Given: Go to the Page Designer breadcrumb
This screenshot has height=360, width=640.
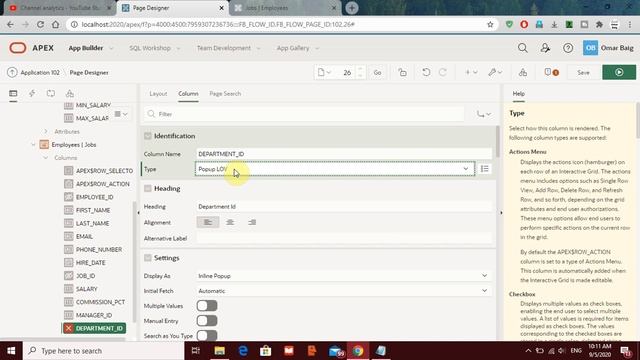Looking at the screenshot, I should pyautogui.click(x=89, y=72).
